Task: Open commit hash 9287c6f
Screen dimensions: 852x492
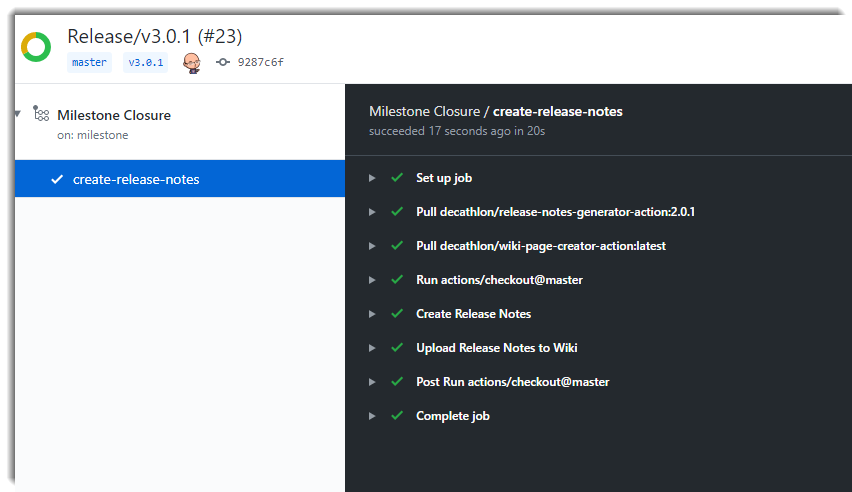Action: pyautogui.click(x=260, y=62)
